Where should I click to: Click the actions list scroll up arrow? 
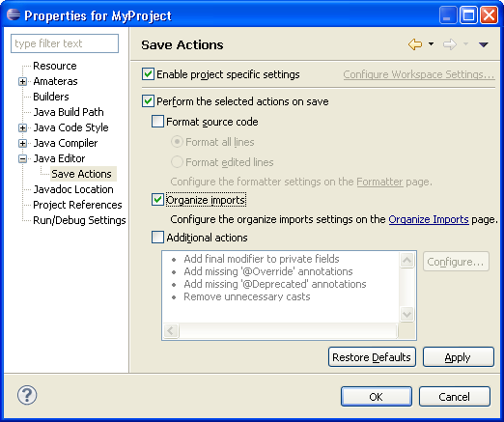pyautogui.click(x=406, y=260)
